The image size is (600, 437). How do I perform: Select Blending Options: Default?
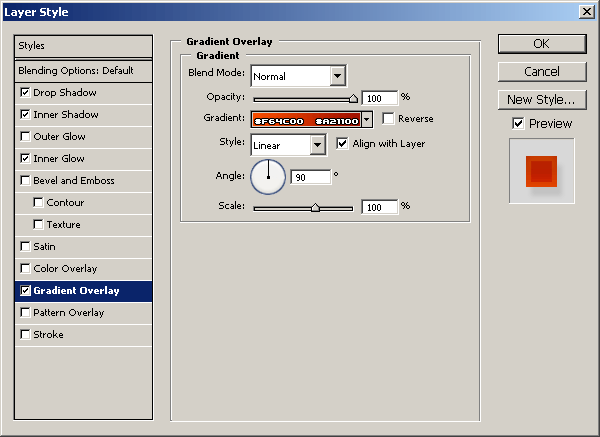[x=83, y=71]
